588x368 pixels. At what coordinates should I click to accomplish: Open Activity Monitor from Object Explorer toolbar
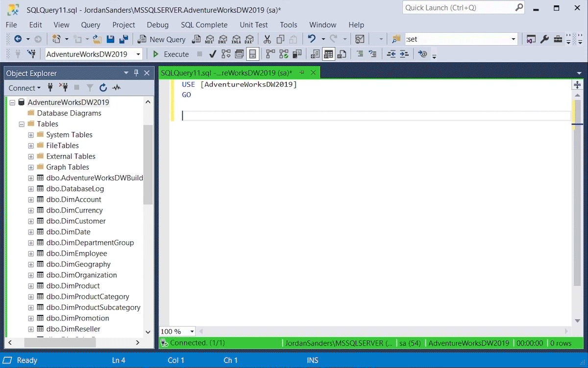coord(116,88)
